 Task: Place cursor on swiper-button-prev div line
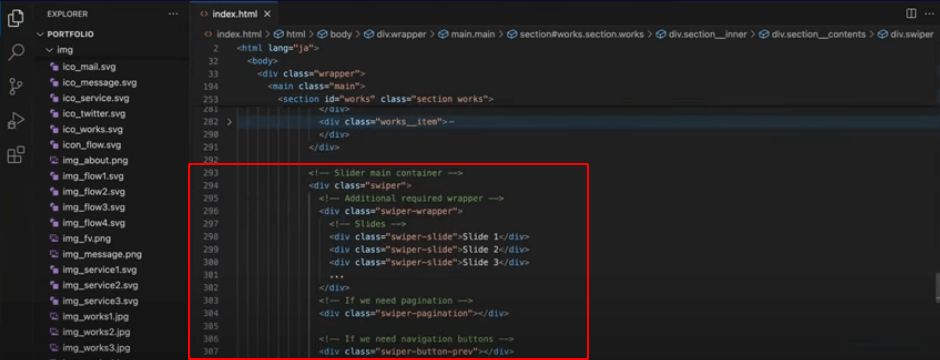(417, 351)
